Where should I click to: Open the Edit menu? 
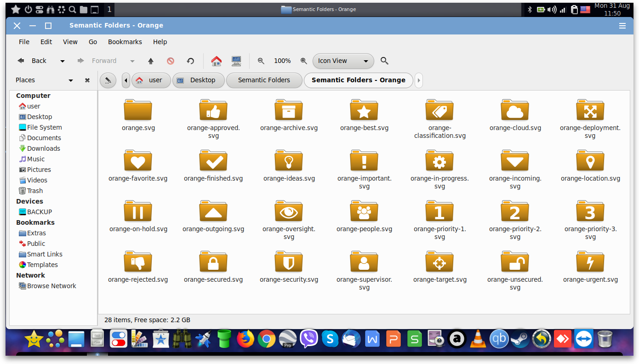coord(46,42)
